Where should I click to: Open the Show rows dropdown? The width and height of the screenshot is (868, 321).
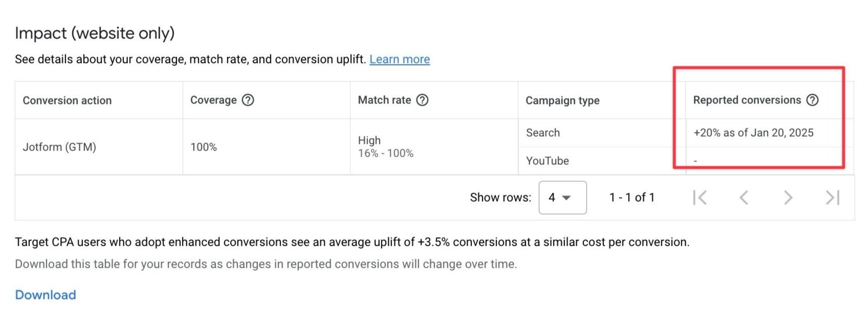point(562,198)
